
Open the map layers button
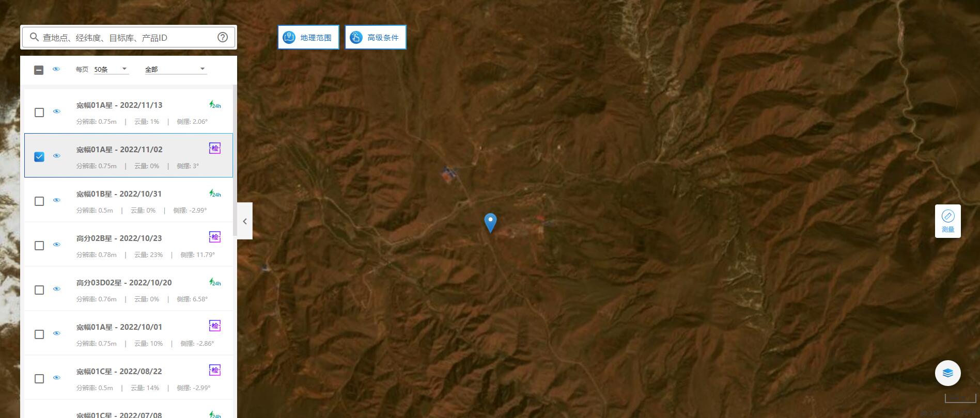click(948, 373)
